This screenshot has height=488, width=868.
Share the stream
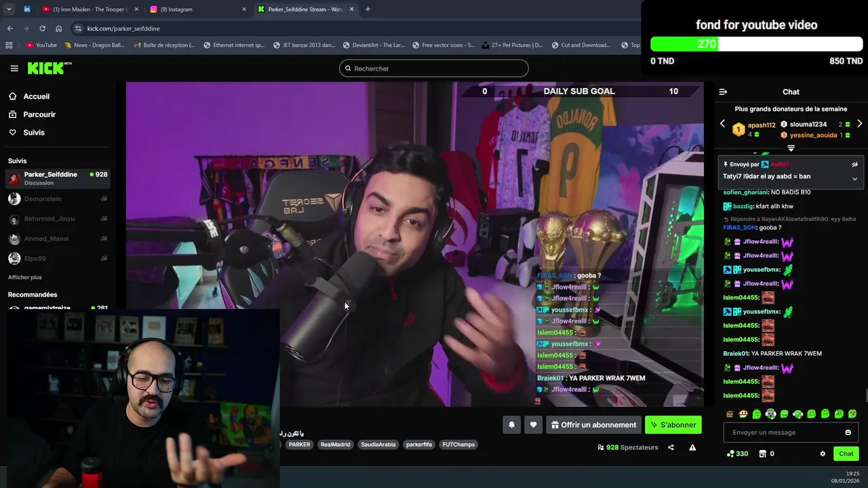(x=671, y=447)
